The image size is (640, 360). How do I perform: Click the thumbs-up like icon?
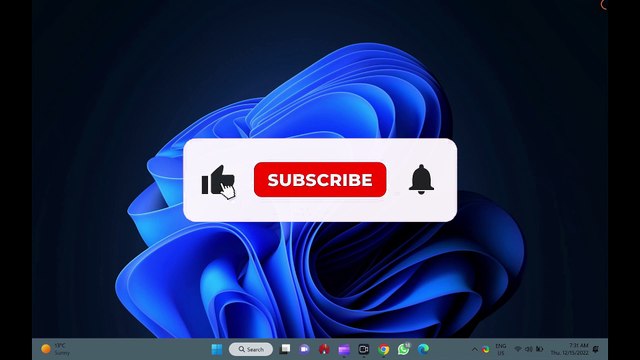tap(218, 180)
